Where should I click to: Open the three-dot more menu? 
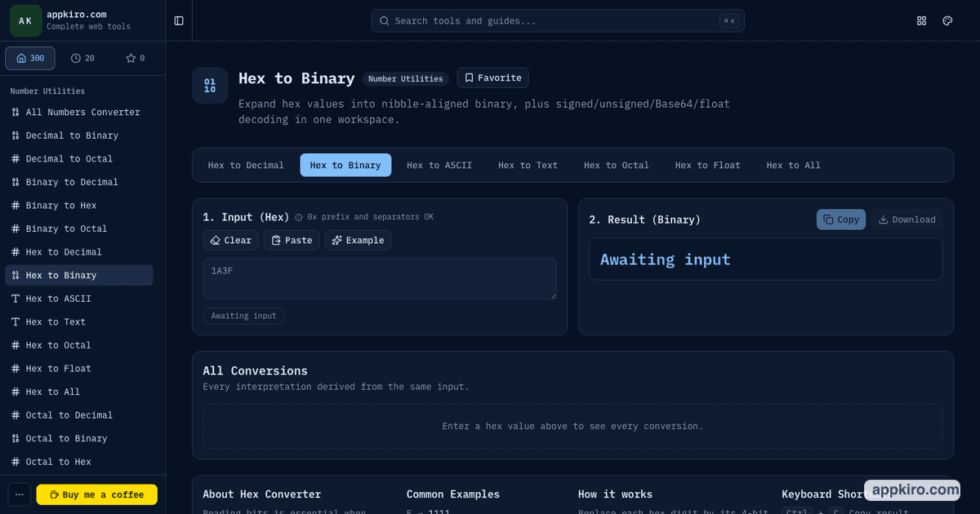[x=20, y=494]
